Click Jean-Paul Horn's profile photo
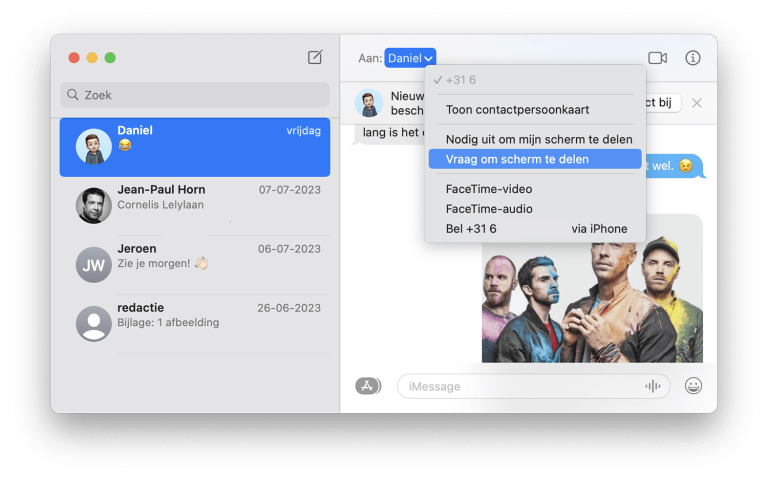 click(94, 206)
